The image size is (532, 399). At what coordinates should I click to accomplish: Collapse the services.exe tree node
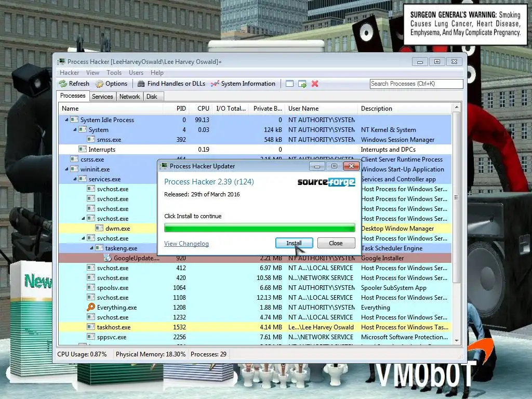click(x=75, y=179)
